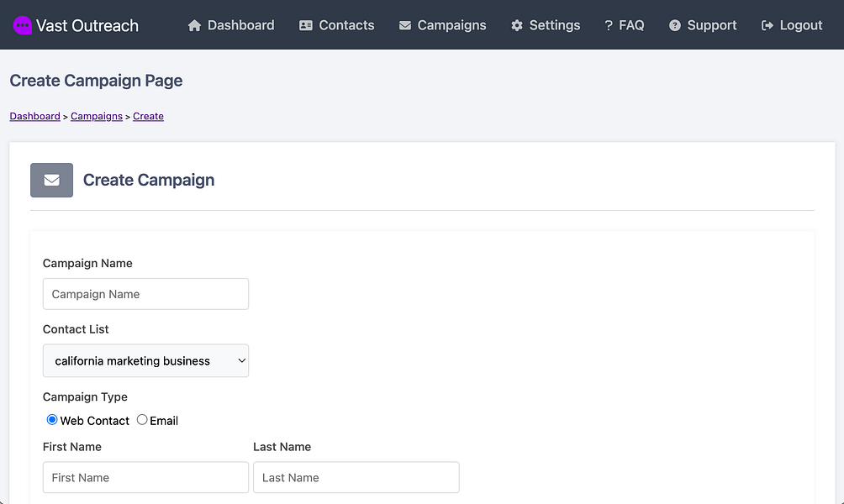Viewport: 844px width, 504px height.
Task: Click the Campaigns envelope icon in navbar
Action: (x=405, y=26)
